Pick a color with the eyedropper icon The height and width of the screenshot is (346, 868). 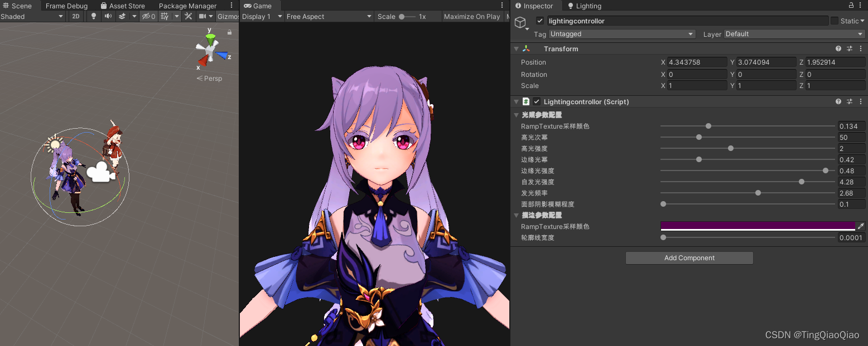click(x=861, y=226)
